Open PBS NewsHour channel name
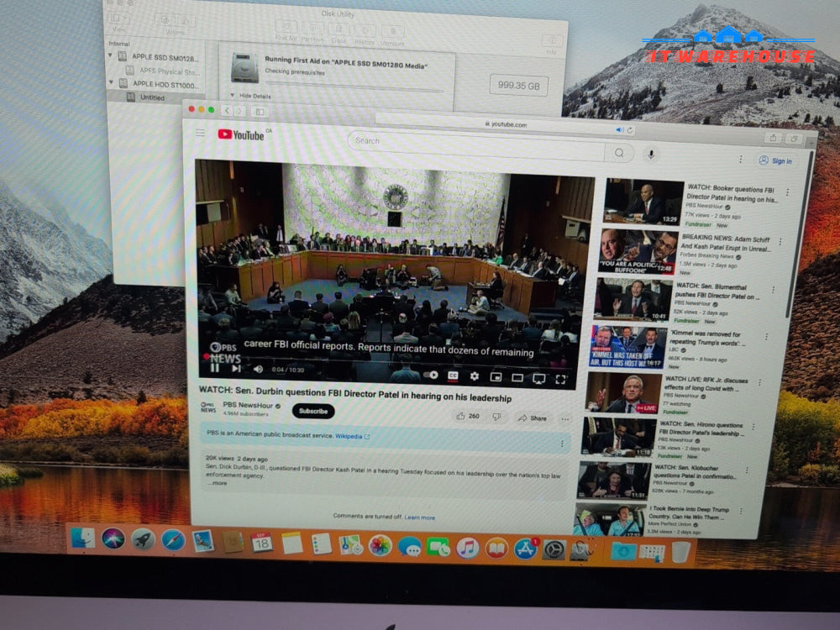Screen dimensions: 840x630 point(248,405)
